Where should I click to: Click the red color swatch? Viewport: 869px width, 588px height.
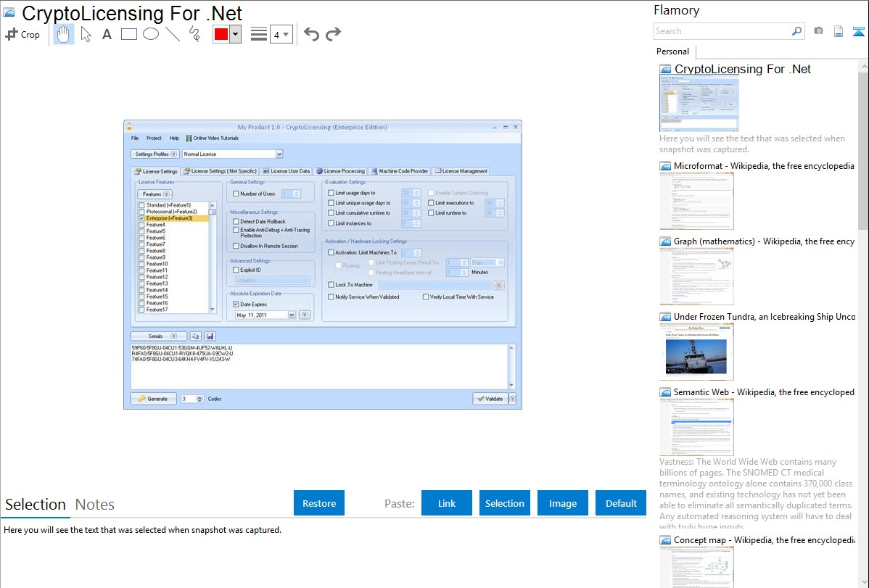coord(221,34)
